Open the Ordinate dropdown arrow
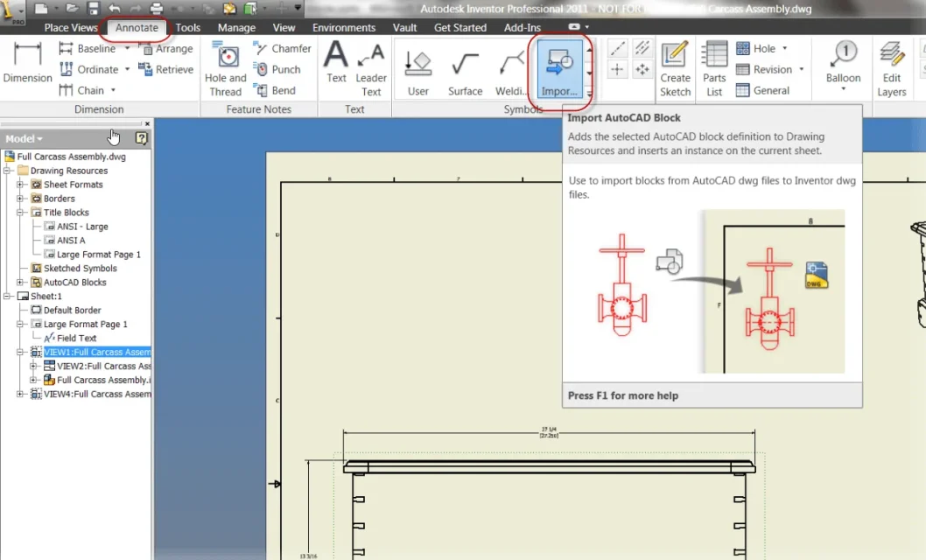Image resolution: width=926 pixels, height=560 pixels. click(x=127, y=69)
